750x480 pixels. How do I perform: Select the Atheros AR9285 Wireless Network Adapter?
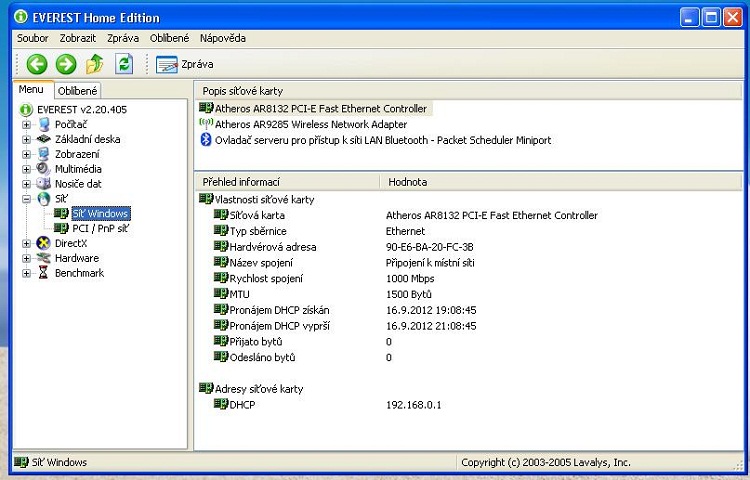(x=310, y=124)
